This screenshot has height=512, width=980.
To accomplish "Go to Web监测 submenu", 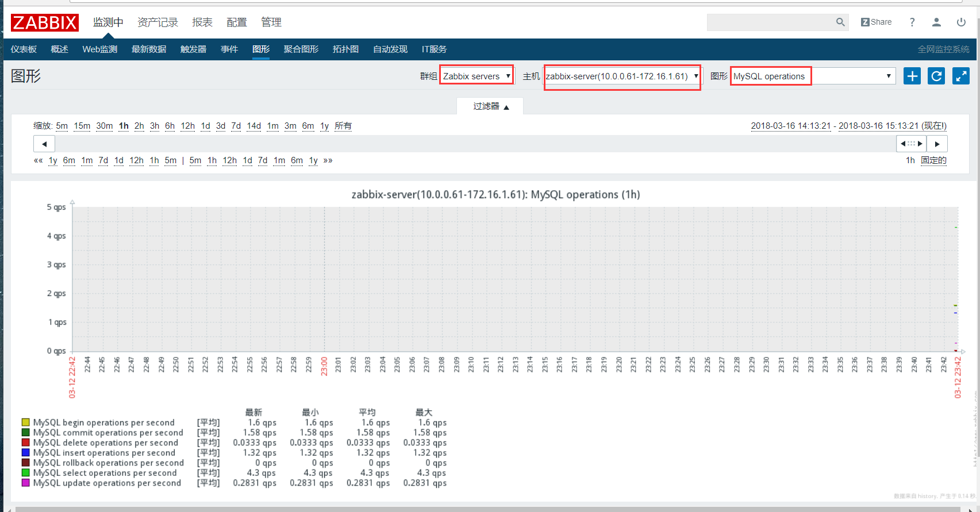I will click(x=100, y=49).
